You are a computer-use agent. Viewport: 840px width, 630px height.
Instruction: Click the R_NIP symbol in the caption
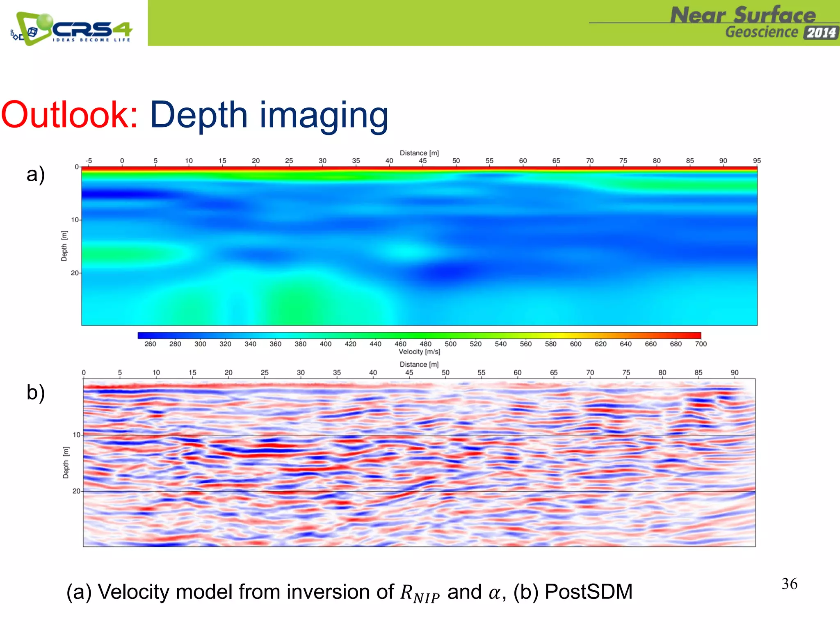[x=420, y=594]
